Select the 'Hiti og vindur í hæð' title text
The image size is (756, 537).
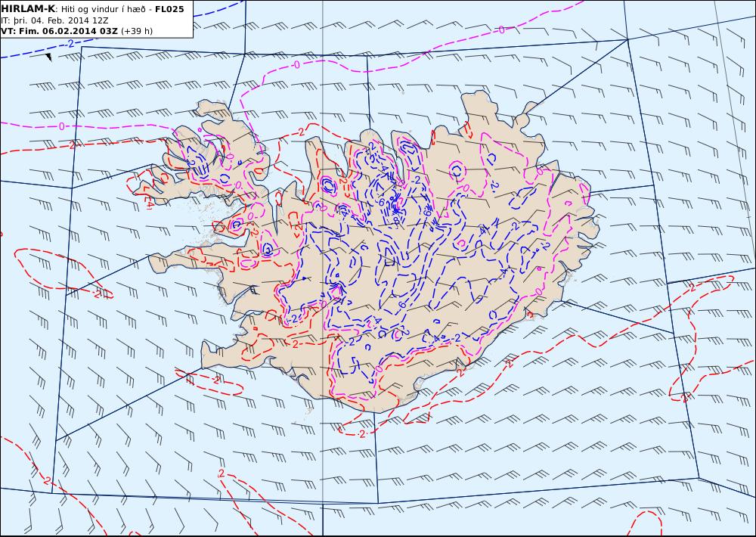[103, 10]
